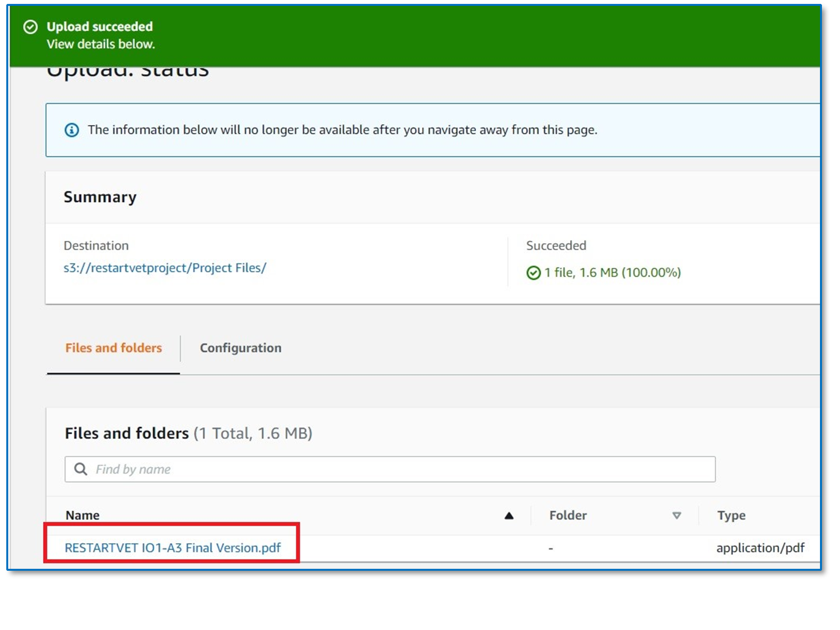Click the Summary heading
Screen dimensions: 840x630
pyautogui.click(x=100, y=197)
